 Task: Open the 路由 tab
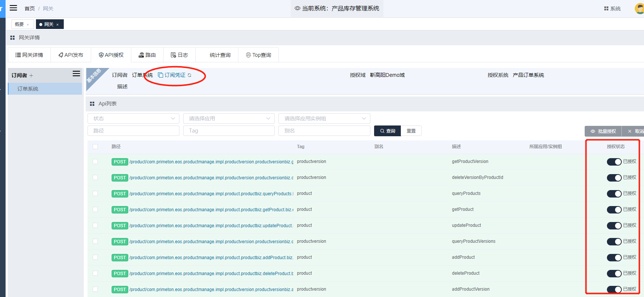pyautogui.click(x=147, y=55)
